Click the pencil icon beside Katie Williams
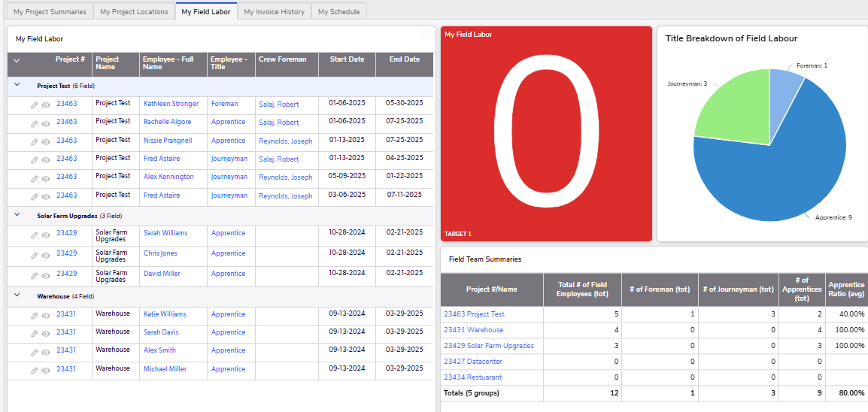 click(35, 316)
